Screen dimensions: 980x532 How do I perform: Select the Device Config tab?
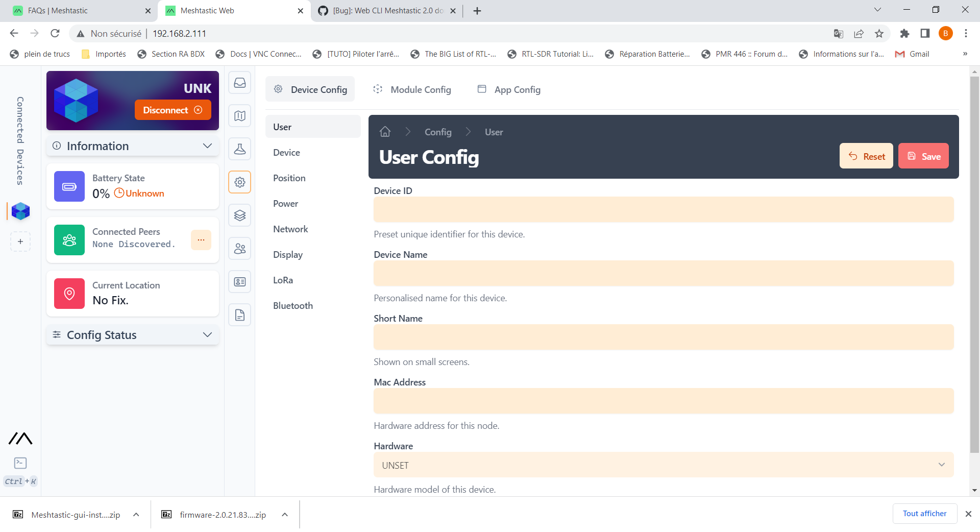(310, 90)
